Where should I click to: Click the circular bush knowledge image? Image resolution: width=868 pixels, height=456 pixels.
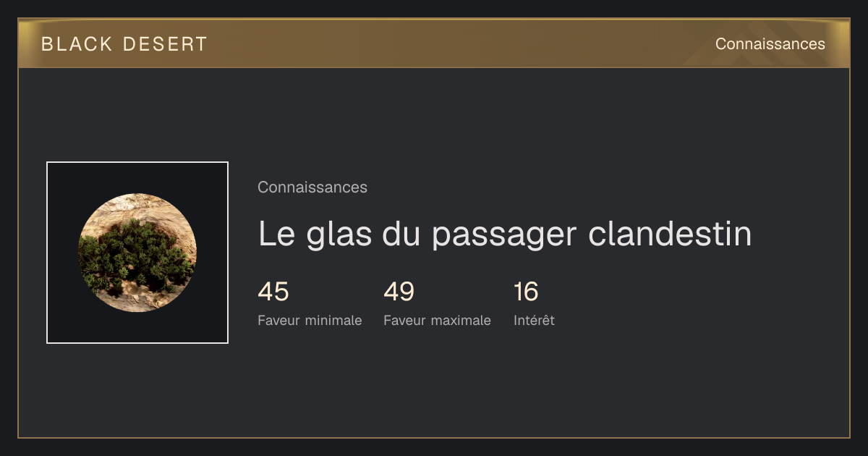pos(137,253)
